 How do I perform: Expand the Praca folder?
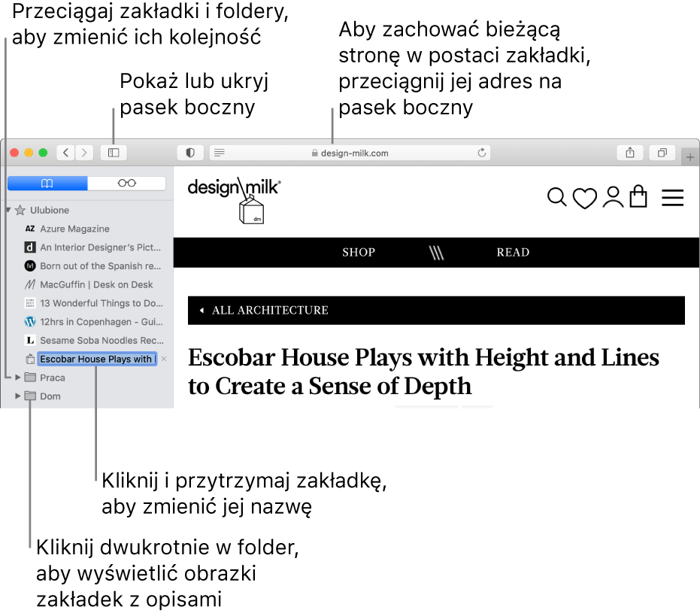(18, 378)
